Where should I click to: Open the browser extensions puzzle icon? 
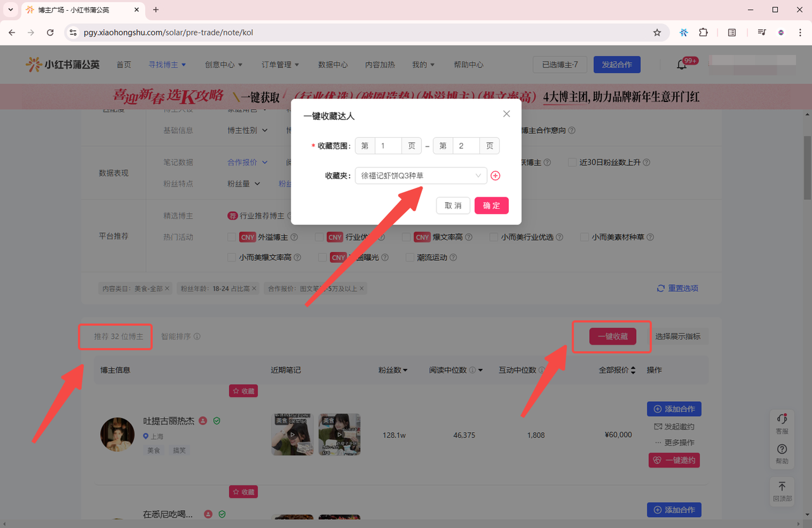pos(703,32)
